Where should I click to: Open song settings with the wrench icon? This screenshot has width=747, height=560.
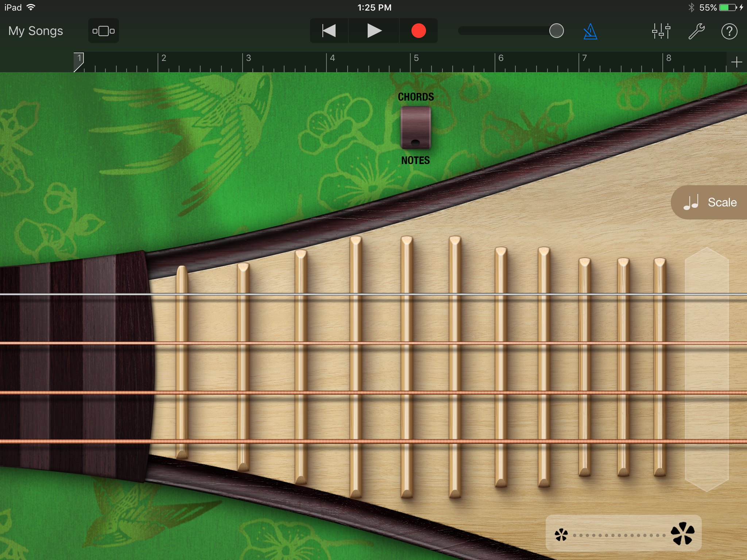coord(697,31)
